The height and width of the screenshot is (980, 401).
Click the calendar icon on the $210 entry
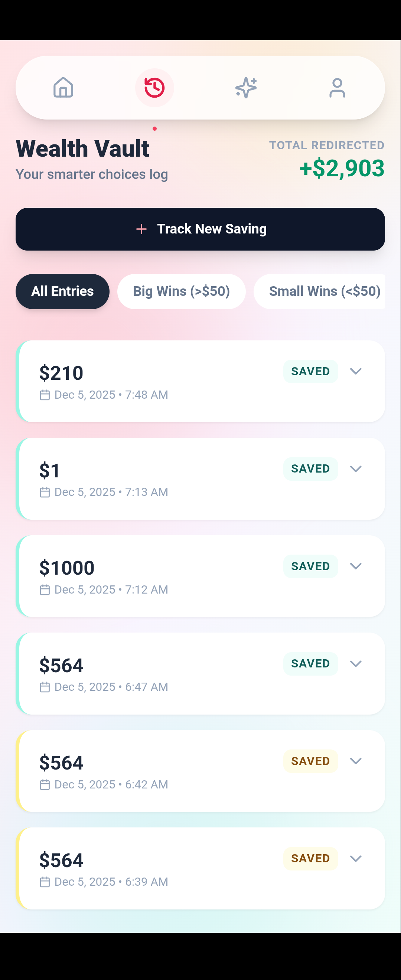pyautogui.click(x=45, y=395)
